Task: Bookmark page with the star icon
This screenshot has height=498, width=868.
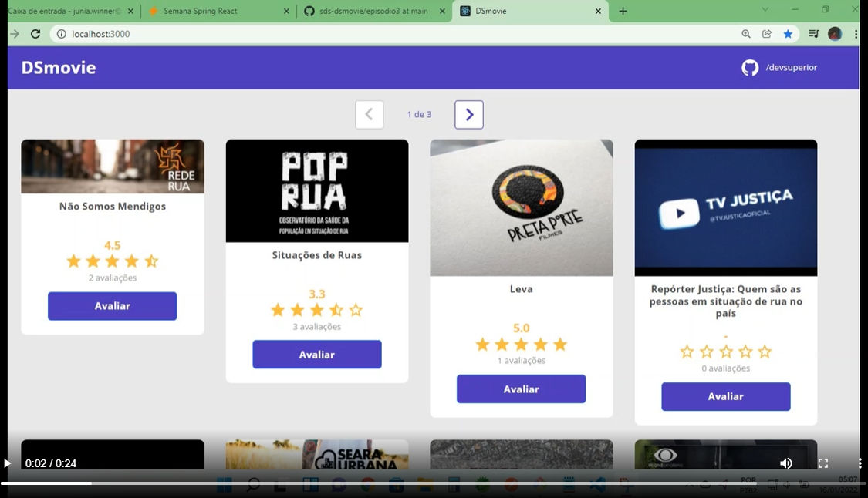Action: [788, 34]
